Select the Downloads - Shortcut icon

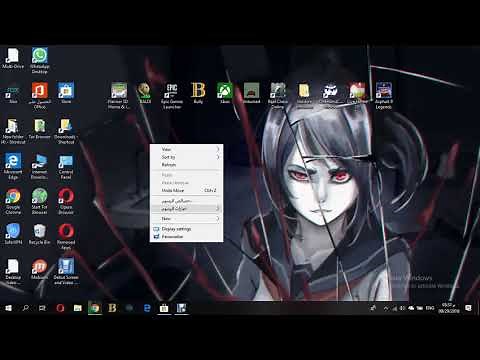pos(66,131)
